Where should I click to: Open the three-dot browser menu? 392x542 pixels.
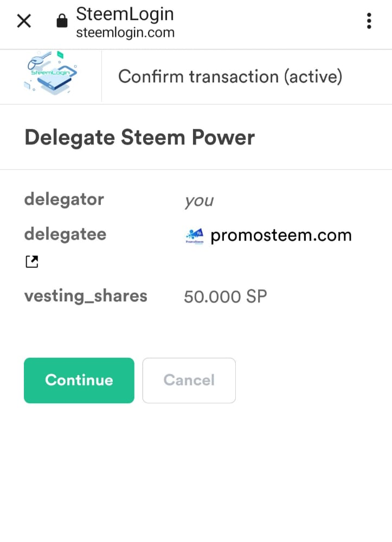(x=369, y=21)
